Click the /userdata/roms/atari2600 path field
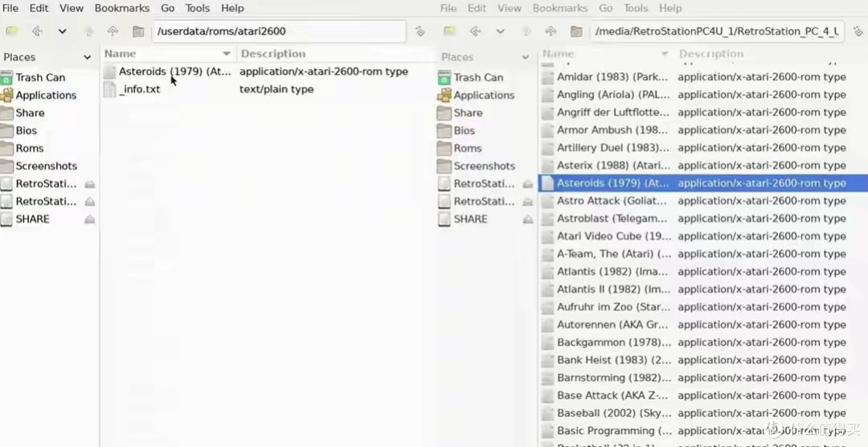 [279, 31]
